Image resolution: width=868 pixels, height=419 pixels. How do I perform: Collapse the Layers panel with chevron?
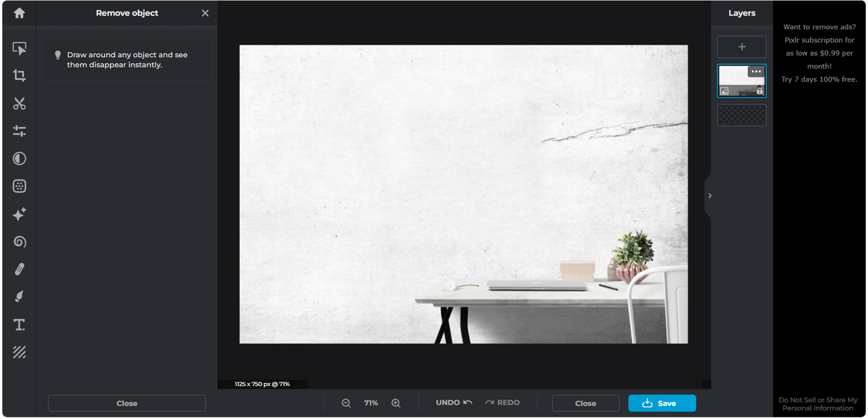point(709,196)
